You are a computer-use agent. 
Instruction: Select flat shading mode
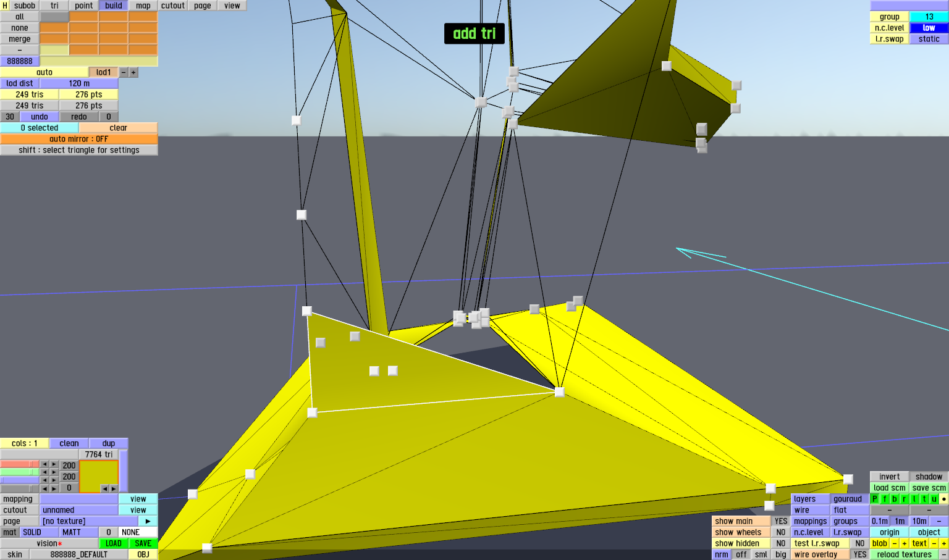pos(850,510)
